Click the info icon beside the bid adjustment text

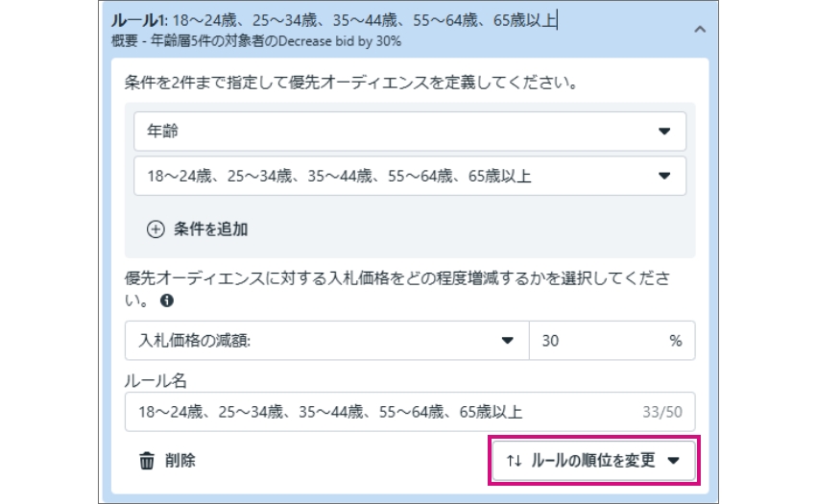166,300
